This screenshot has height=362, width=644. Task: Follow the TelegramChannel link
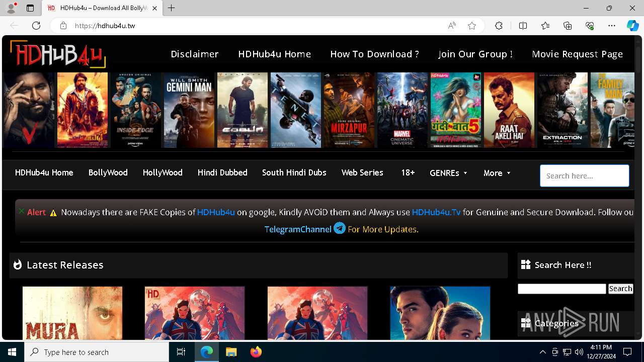coord(298,229)
